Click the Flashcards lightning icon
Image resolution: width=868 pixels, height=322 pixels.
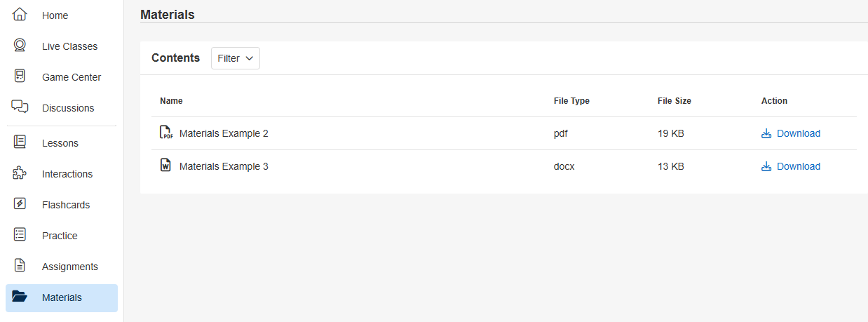click(20, 204)
